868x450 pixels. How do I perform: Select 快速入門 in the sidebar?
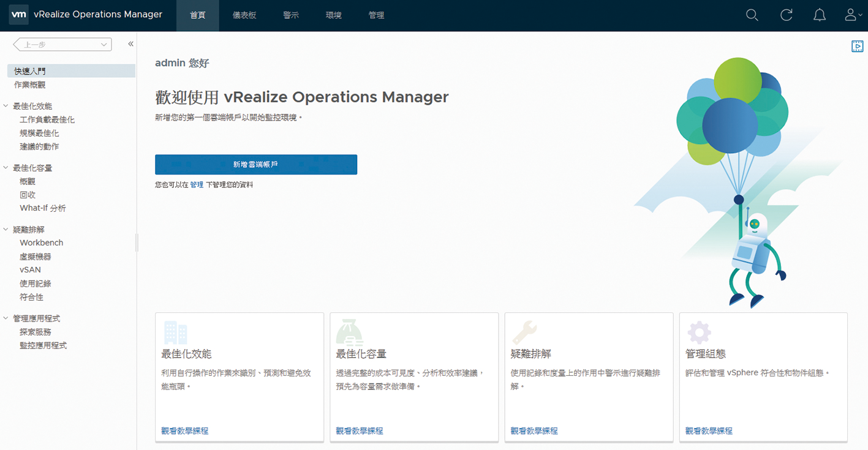click(x=71, y=71)
